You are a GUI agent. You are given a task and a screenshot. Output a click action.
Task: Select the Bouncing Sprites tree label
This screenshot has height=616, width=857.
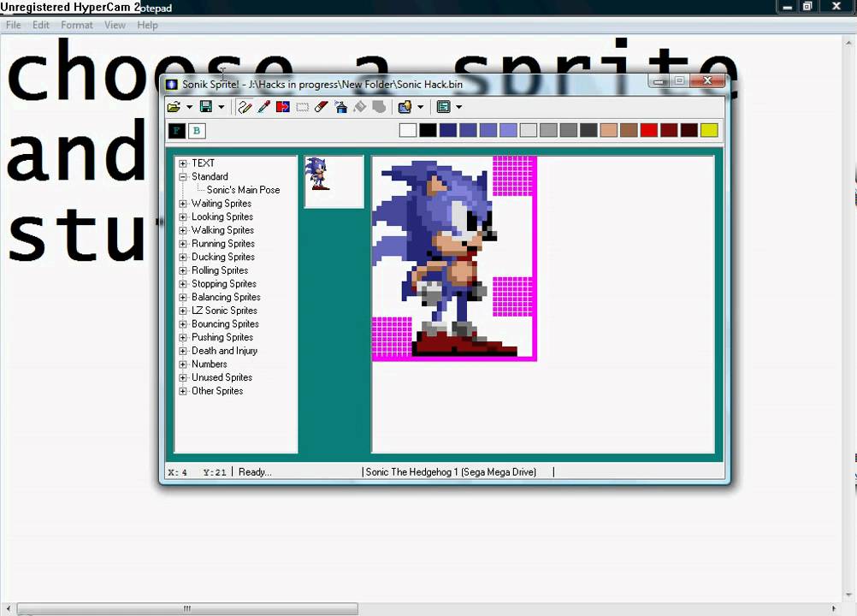[225, 323]
